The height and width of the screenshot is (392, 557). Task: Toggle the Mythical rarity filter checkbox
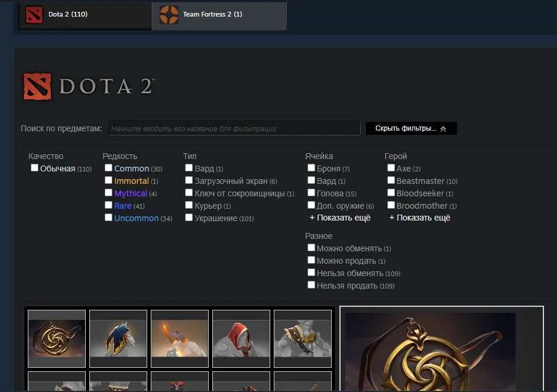pos(108,193)
